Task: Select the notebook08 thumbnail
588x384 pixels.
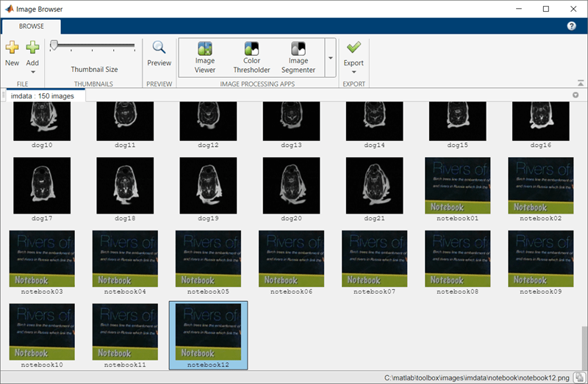Action: tap(457, 258)
